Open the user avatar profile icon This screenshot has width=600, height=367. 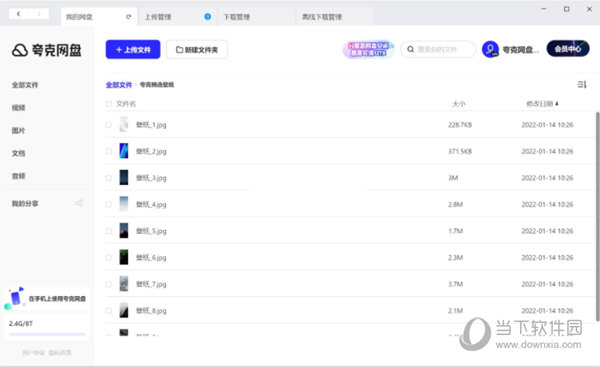click(490, 49)
